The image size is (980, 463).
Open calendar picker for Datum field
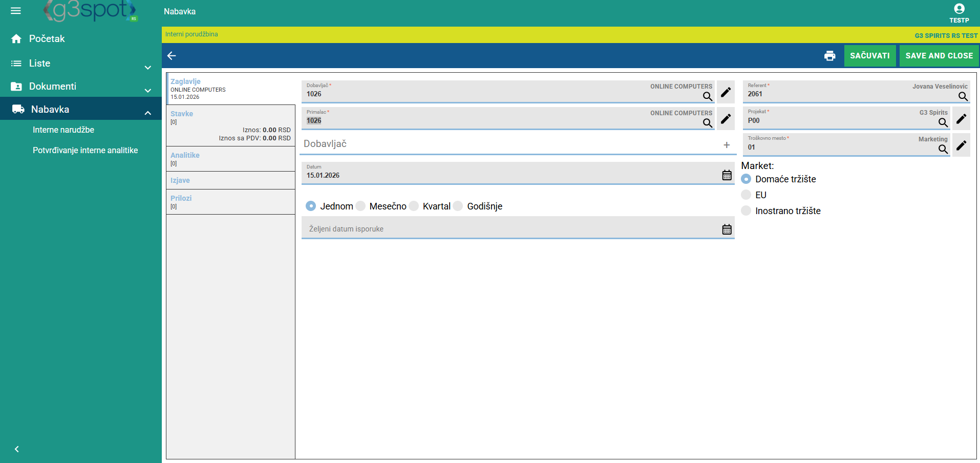[727, 175]
